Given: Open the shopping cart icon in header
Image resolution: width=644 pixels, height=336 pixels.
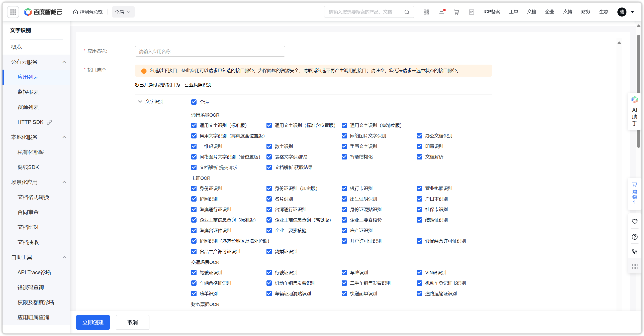Looking at the screenshot, I should [x=456, y=12].
